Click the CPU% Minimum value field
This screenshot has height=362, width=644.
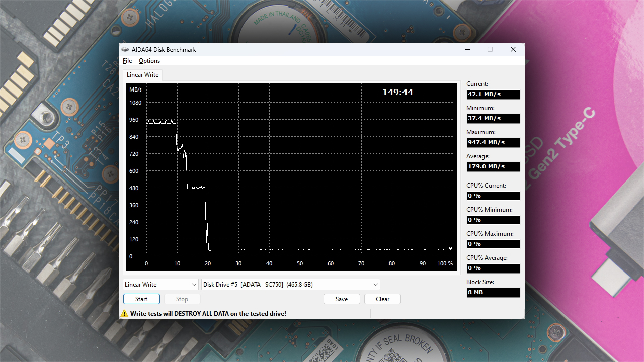493,220
